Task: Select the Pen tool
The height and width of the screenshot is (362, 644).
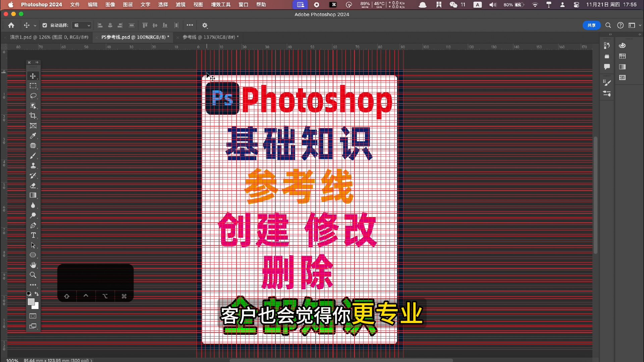Action: point(33,225)
